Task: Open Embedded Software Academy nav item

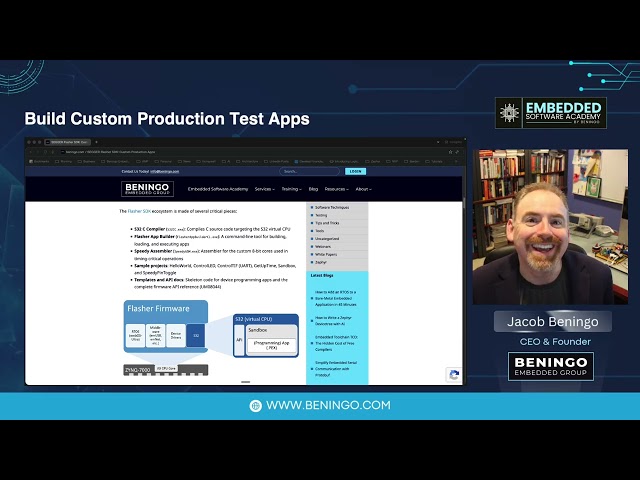Action: click(218, 189)
